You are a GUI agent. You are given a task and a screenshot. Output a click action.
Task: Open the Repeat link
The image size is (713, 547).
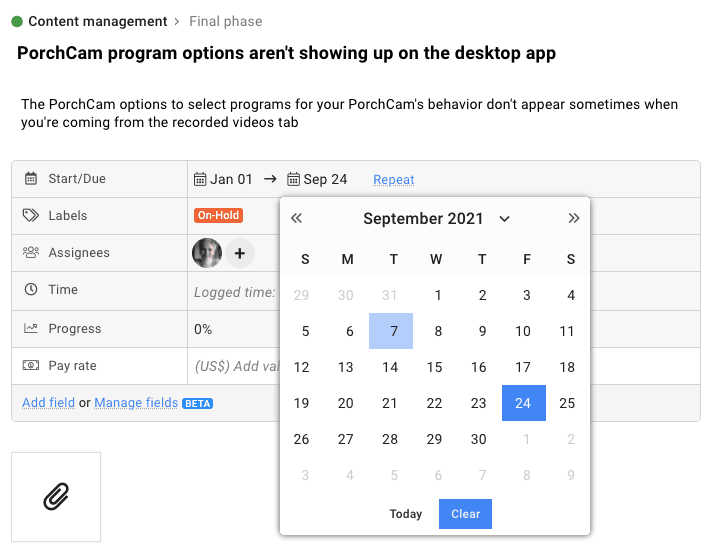394,180
